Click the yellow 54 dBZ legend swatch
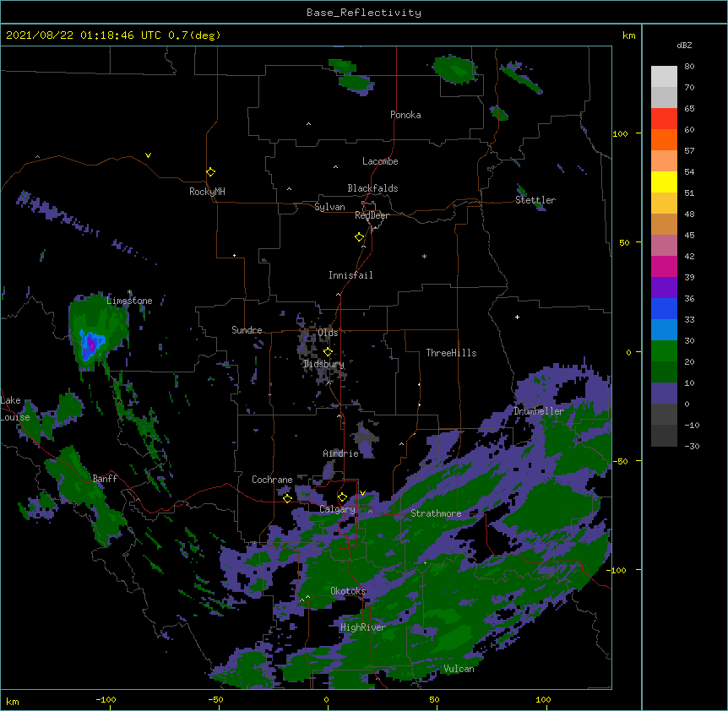 (664, 182)
